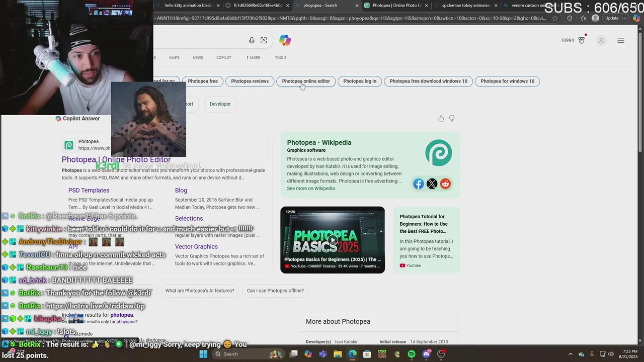The height and width of the screenshot is (362, 644).
Task: Switch to COPILOT search tab
Action: 224,58
